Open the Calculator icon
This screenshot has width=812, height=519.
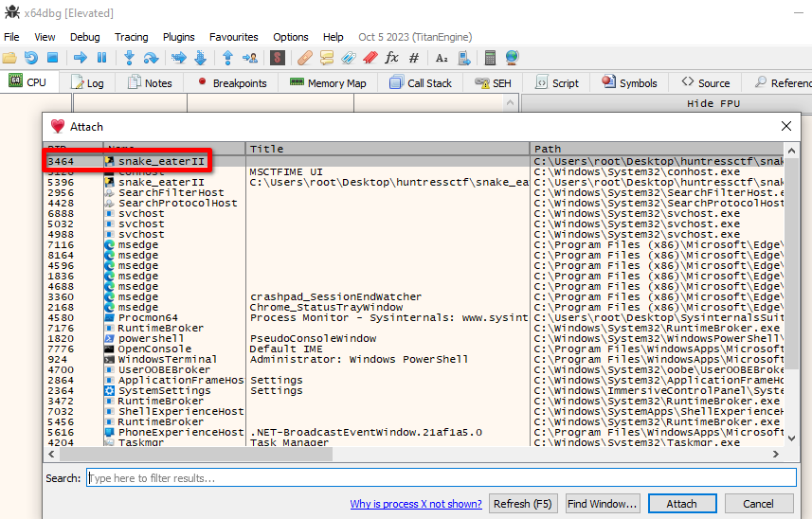(490, 58)
